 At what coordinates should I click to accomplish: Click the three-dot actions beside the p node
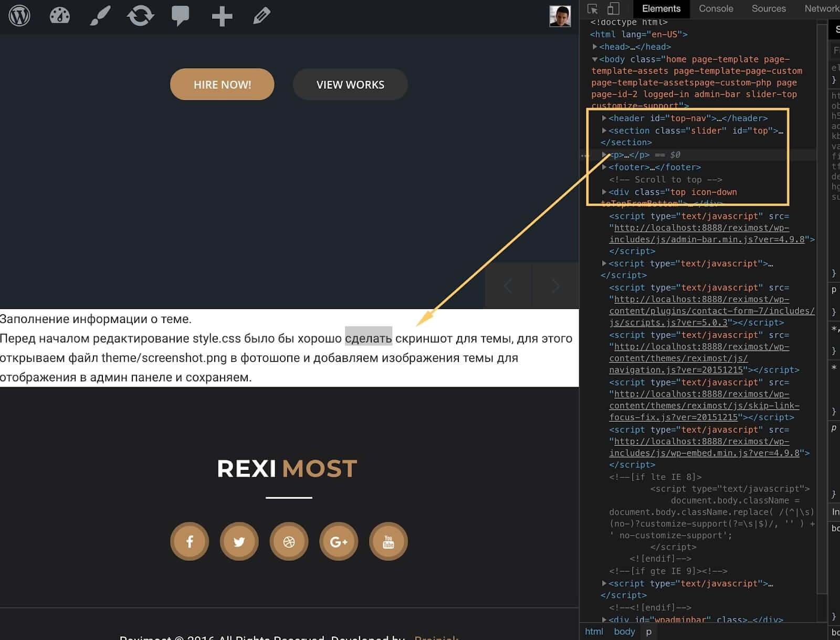point(585,155)
